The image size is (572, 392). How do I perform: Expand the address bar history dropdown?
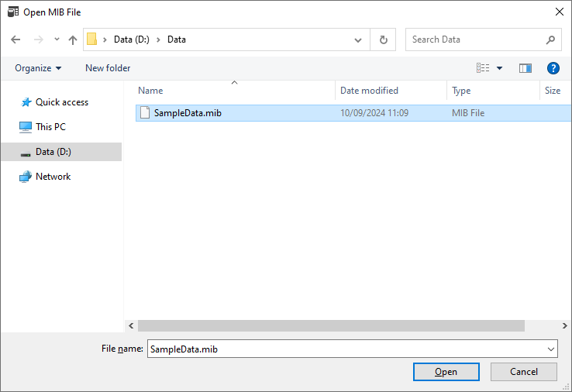click(x=357, y=40)
